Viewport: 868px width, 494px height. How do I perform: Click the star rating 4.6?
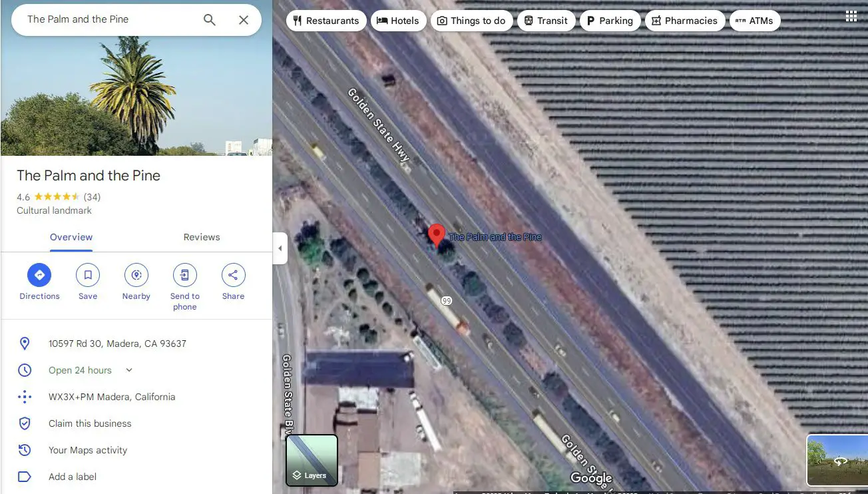pyautogui.click(x=49, y=197)
